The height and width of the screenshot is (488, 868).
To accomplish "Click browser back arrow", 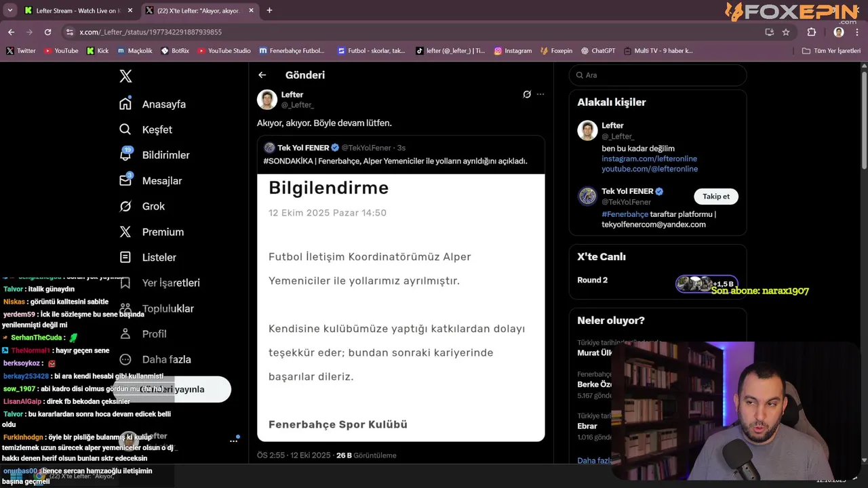I will tap(11, 32).
